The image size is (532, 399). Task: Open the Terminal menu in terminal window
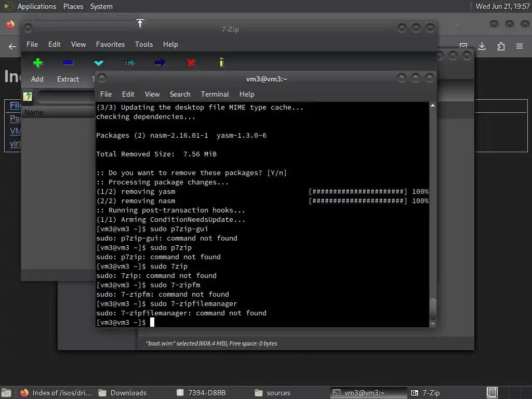(215, 95)
